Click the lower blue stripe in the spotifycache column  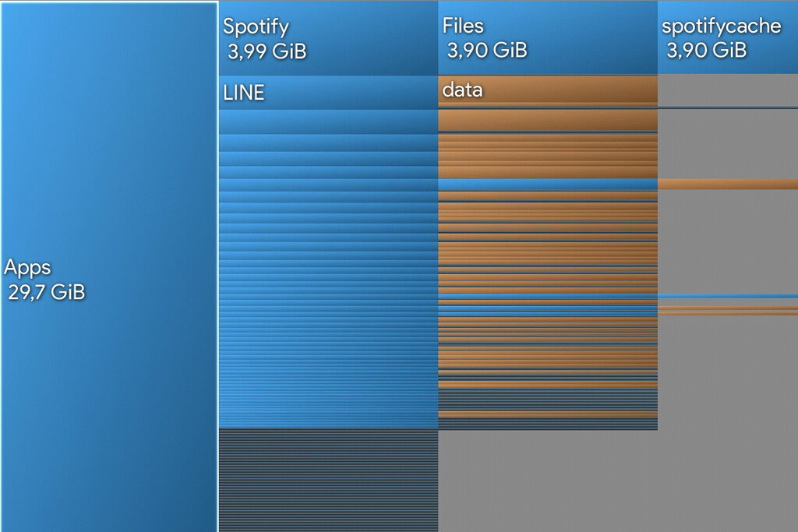coord(727,296)
